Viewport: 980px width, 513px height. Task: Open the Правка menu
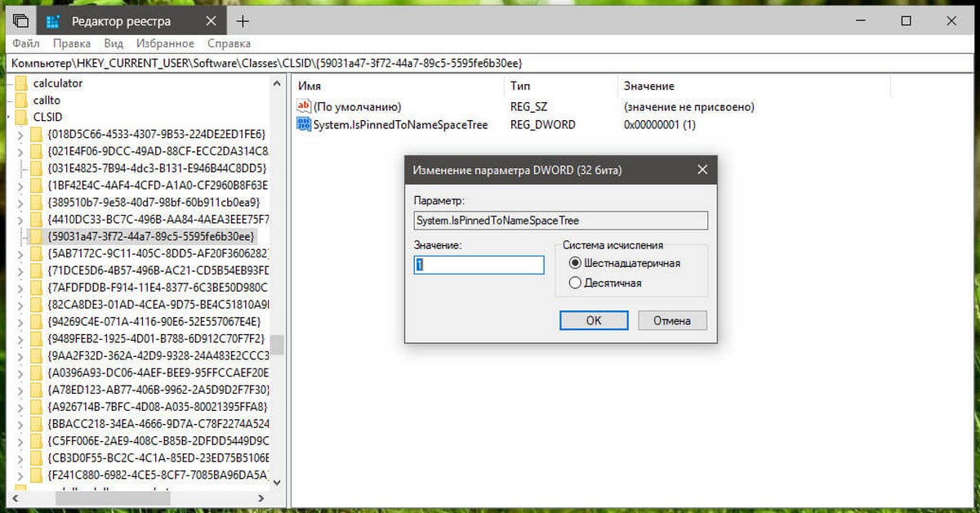(x=72, y=43)
